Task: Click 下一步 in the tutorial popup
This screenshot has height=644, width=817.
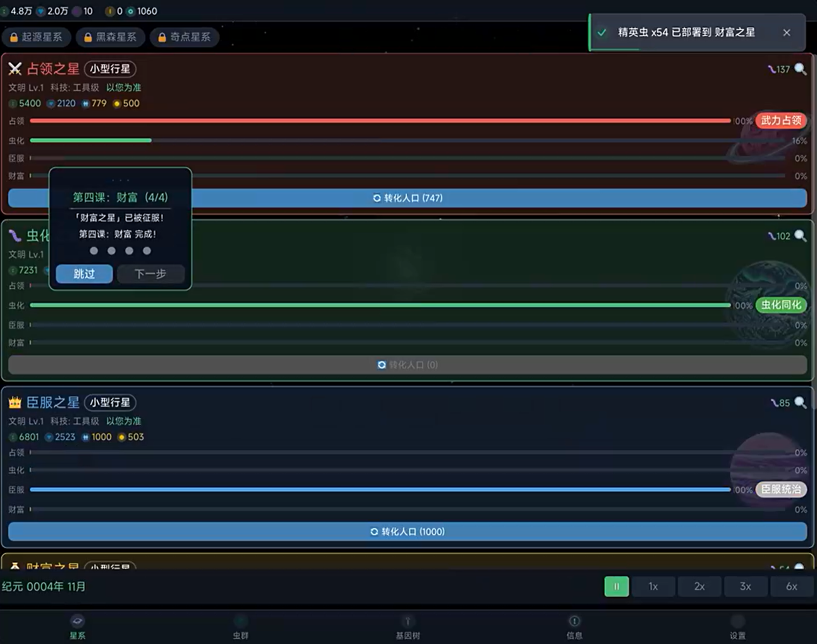Action: coord(151,274)
